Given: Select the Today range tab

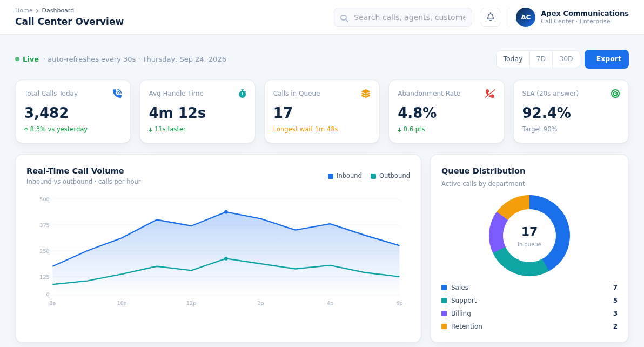Looking at the screenshot, I should [x=513, y=59].
